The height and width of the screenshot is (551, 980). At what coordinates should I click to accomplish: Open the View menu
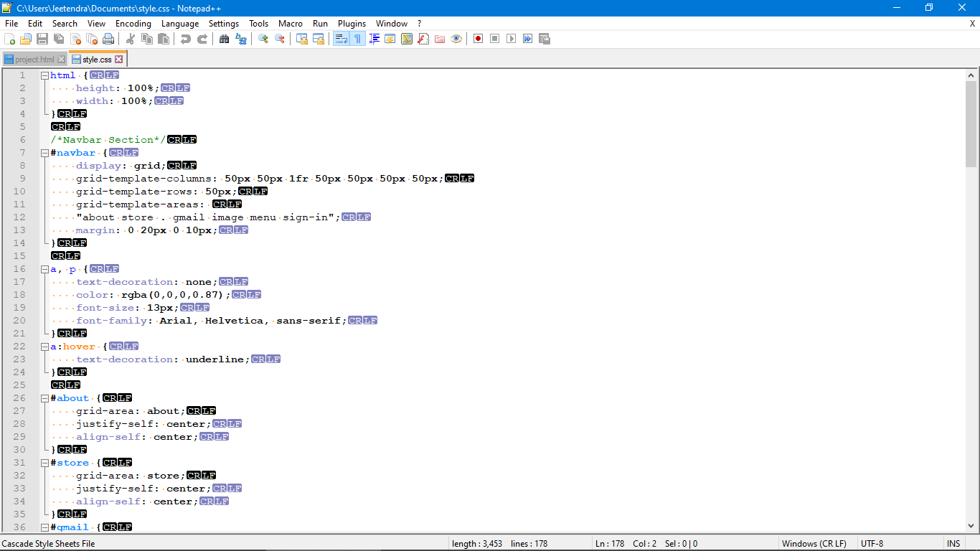97,24
